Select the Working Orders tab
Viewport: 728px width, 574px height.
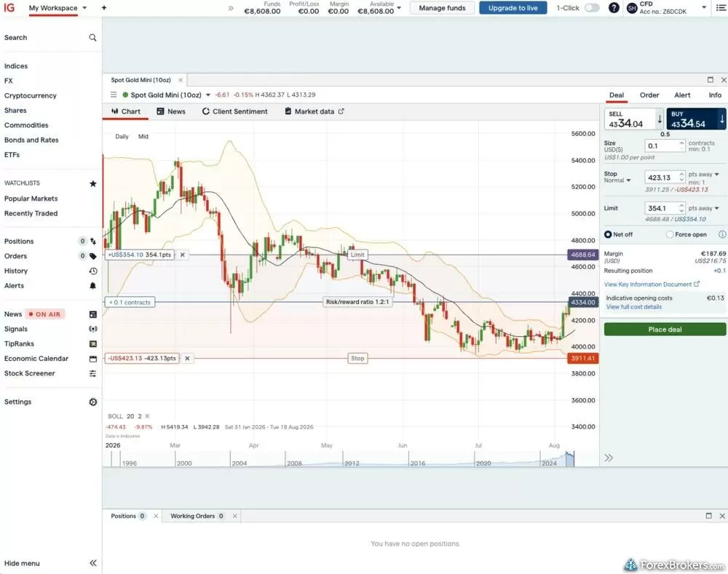click(x=197, y=516)
